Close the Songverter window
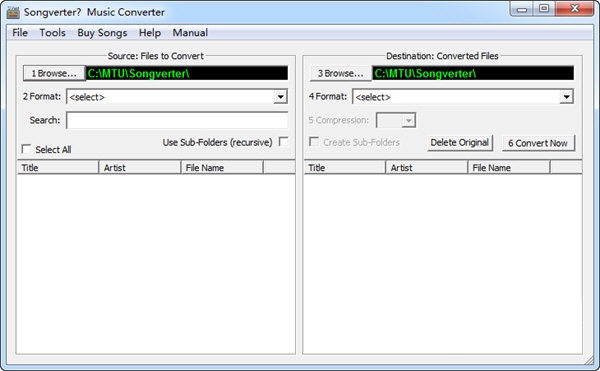The image size is (600, 371). pyautogui.click(x=574, y=9)
